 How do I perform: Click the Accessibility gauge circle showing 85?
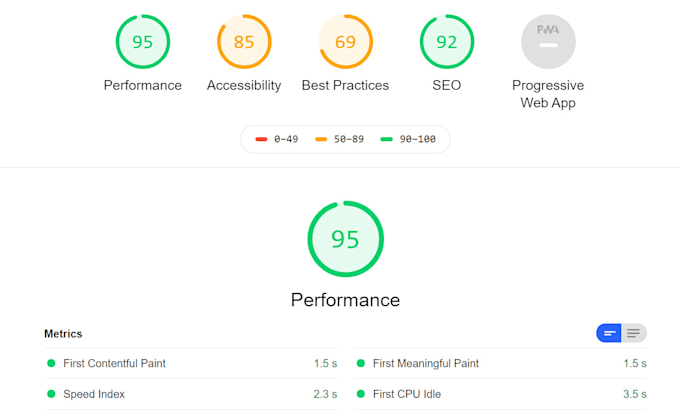[x=244, y=42]
